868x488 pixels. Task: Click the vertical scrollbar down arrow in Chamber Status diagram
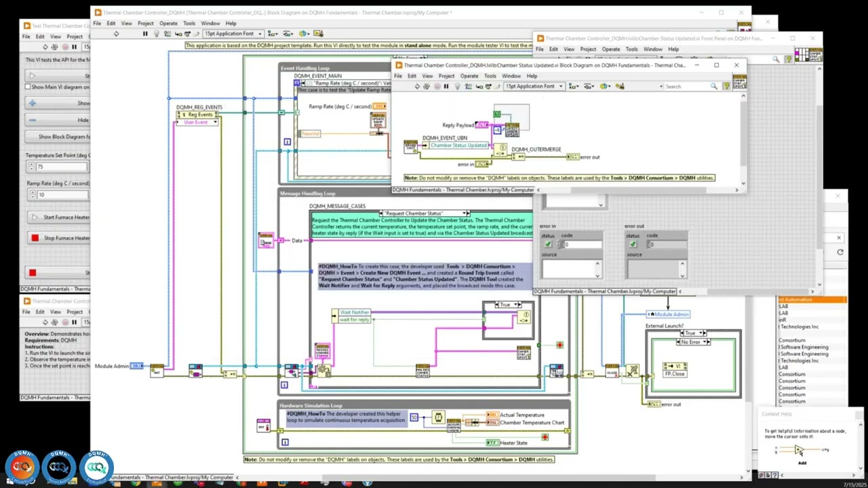(743, 183)
